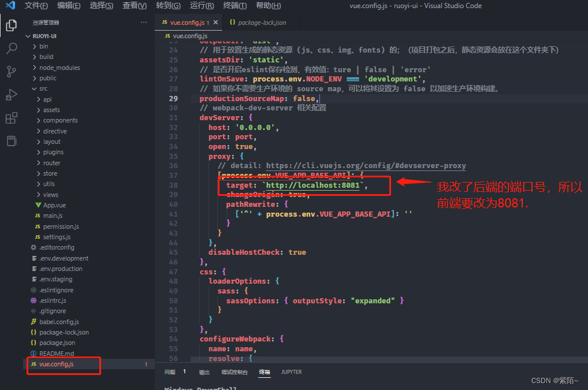Click the file icon next to .env.production

coord(34,269)
